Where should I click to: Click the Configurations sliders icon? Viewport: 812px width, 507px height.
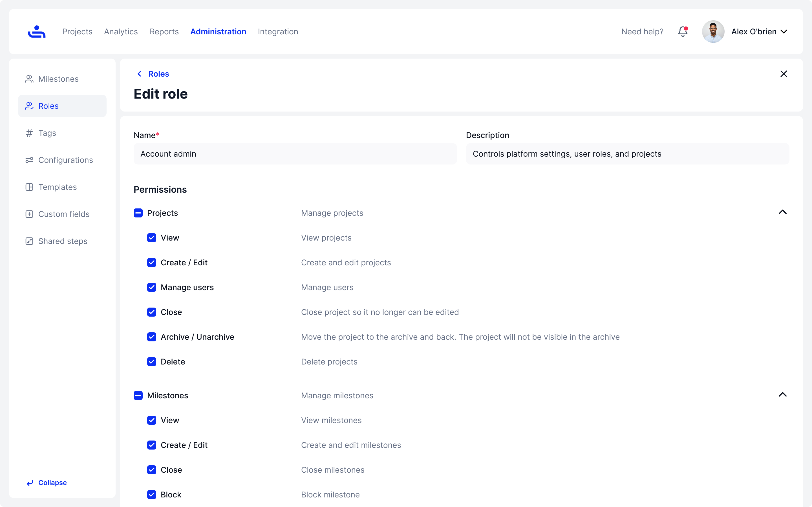(29, 160)
